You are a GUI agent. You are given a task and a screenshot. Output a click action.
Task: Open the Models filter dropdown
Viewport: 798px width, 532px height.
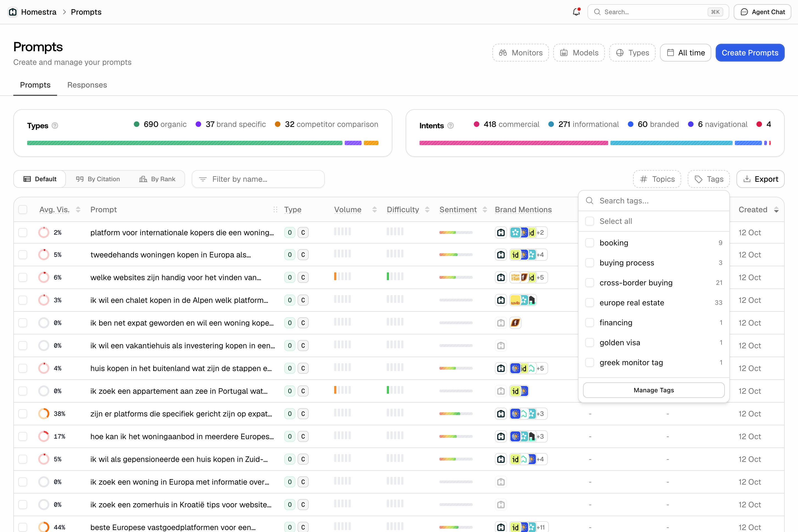coord(579,53)
